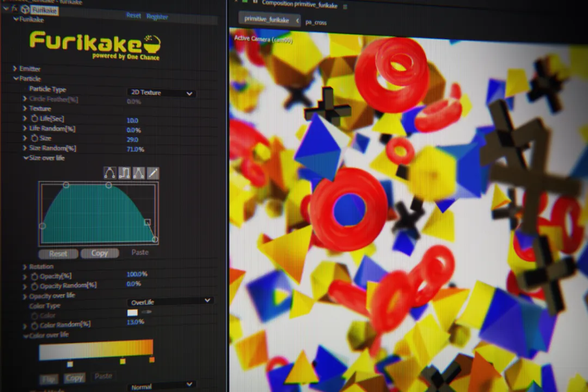
Task: Click Paste under the color gradient
Action: 103,376
